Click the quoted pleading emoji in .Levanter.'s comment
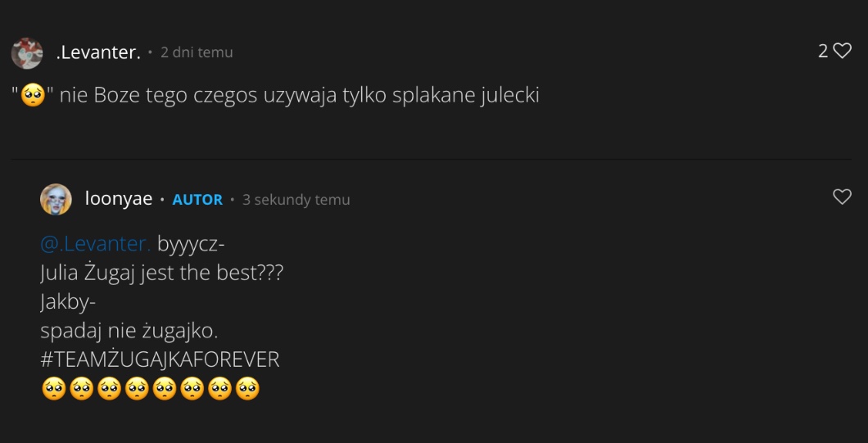The height and width of the screenshot is (443, 868). click(x=33, y=97)
